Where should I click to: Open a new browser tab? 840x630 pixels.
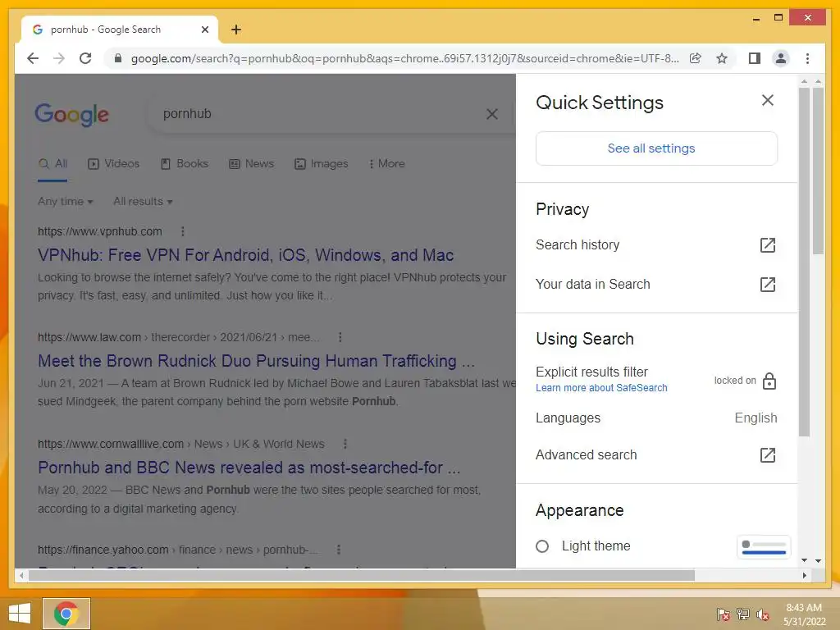[x=235, y=30]
